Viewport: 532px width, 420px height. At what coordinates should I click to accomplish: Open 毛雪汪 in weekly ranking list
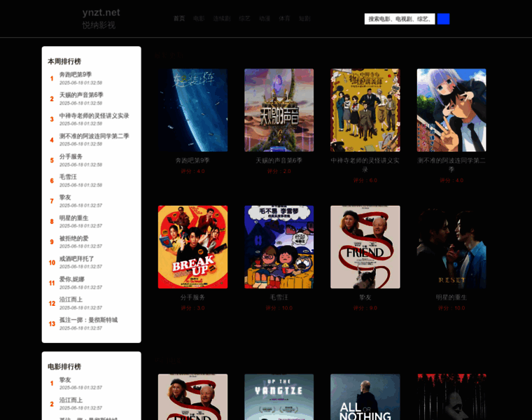pos(68,177)
